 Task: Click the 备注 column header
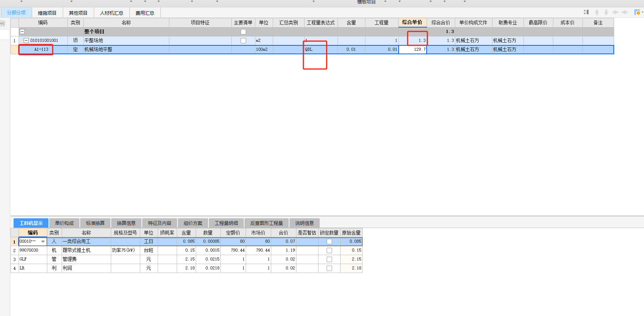[x=598, y=23]
